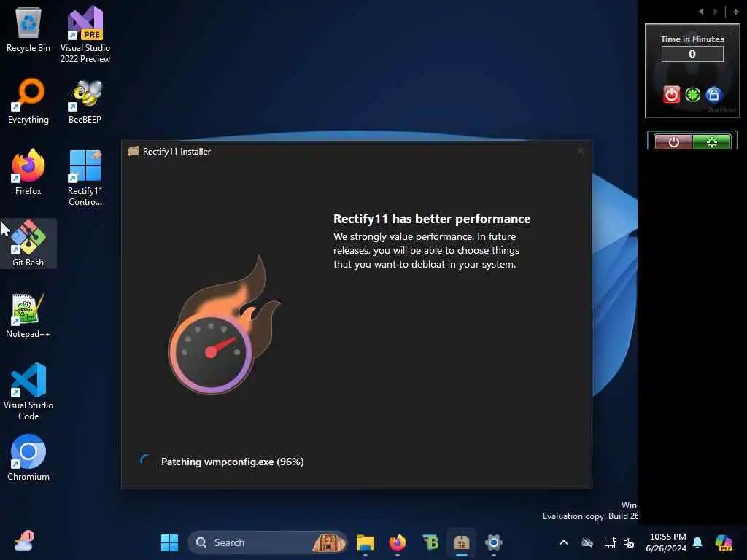Click the previous gadget arrow in sidebar

pos(701,12)
